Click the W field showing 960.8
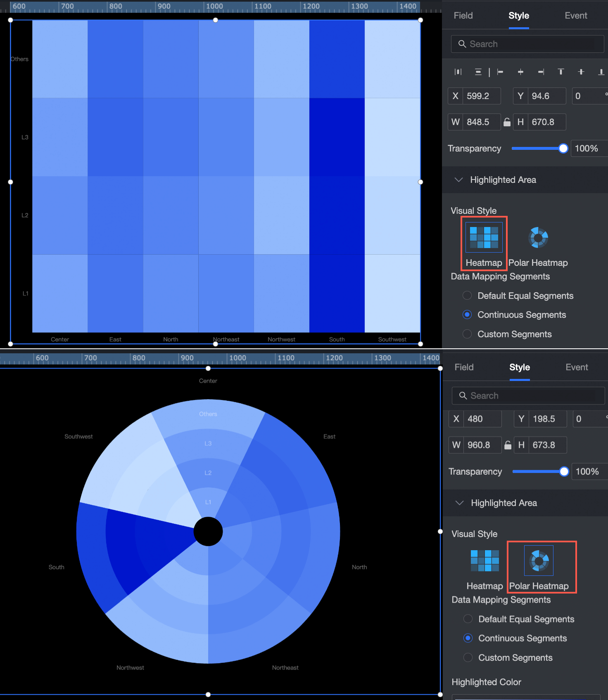608x700 pixels. point(482,445)
